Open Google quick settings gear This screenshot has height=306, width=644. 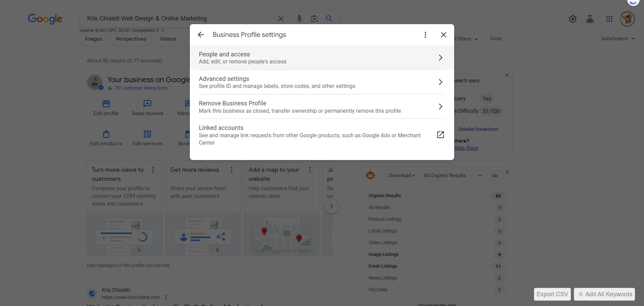pos(573,19)
